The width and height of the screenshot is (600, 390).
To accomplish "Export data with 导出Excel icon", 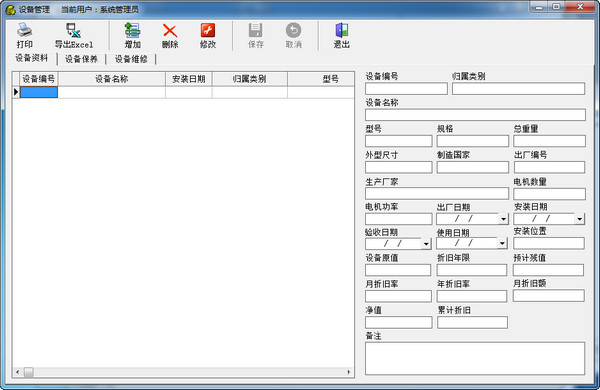I will point(73,31).
